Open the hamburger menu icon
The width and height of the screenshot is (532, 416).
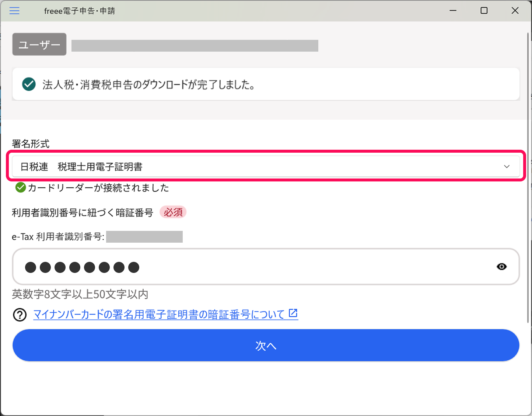(14, 11)
